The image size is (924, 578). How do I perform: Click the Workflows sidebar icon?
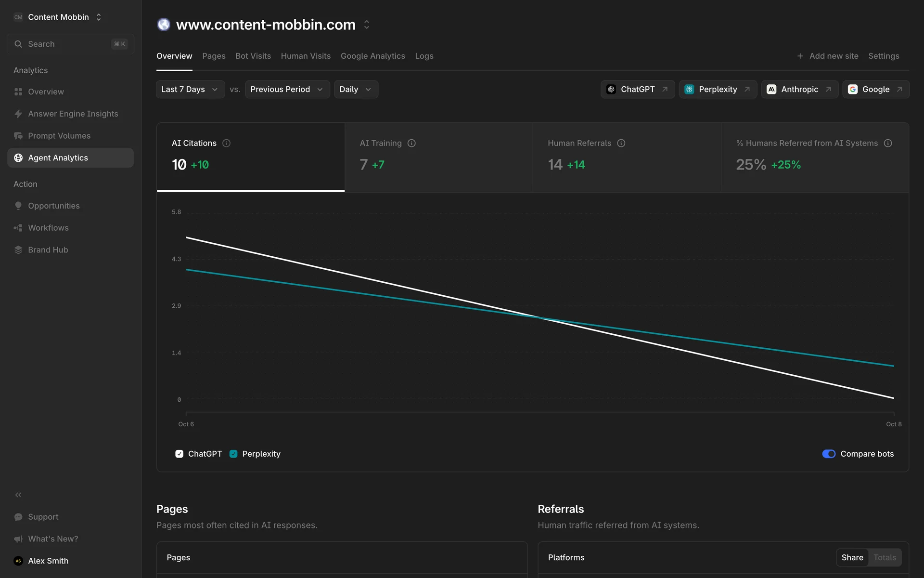(18, 228)
